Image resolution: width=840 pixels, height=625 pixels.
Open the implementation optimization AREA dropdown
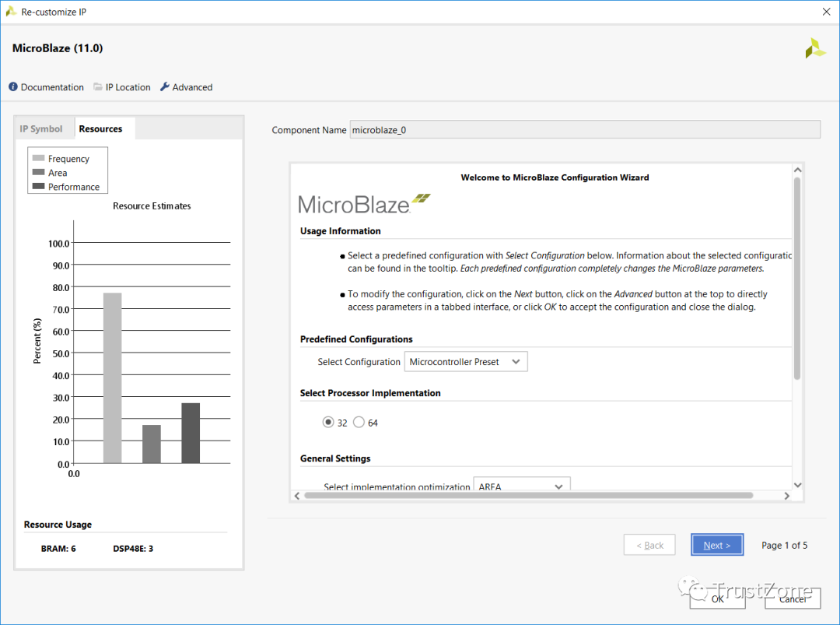522,484
